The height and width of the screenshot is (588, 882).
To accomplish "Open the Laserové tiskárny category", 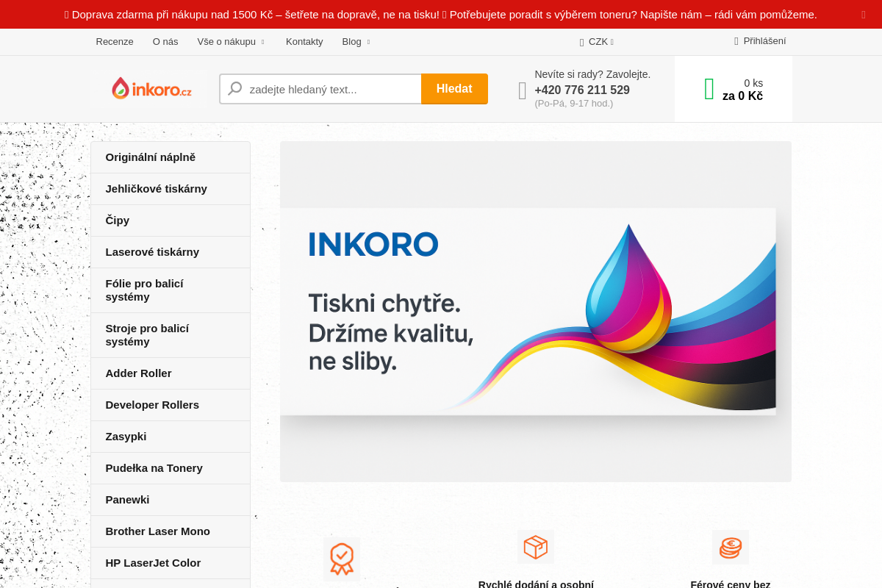I will tap(171, 252).
